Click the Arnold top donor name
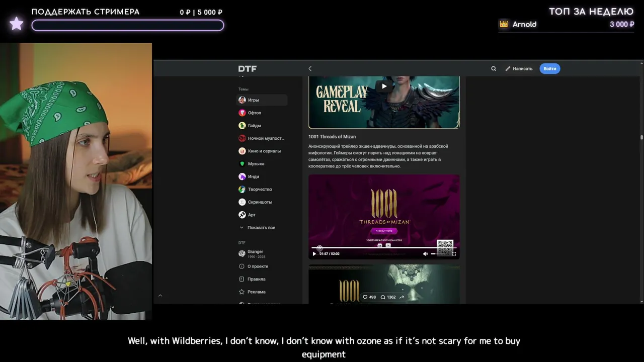644x362 pixels. [x=524, y=24]
